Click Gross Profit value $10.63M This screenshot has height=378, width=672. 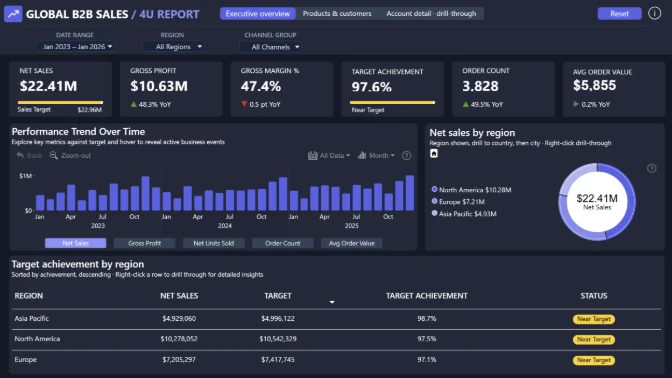coord(159,86)
